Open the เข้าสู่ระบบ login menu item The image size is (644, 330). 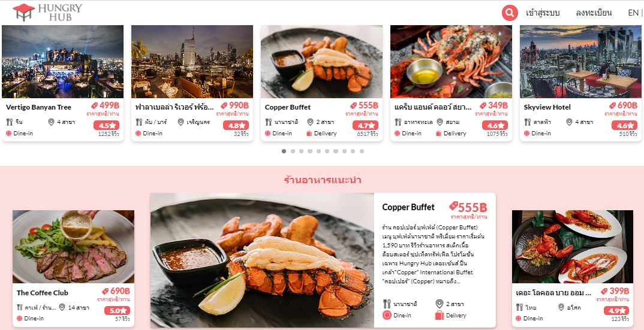[x=543, y=13]
